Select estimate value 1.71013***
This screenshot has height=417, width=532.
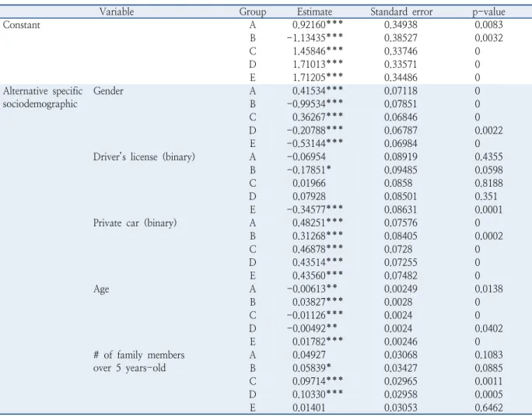coord(317,65)
